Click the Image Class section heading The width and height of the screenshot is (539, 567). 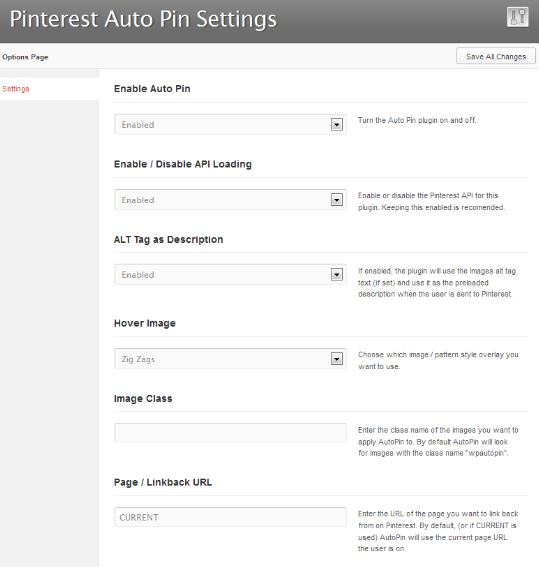pyautogui.click(x=143, y=398)
